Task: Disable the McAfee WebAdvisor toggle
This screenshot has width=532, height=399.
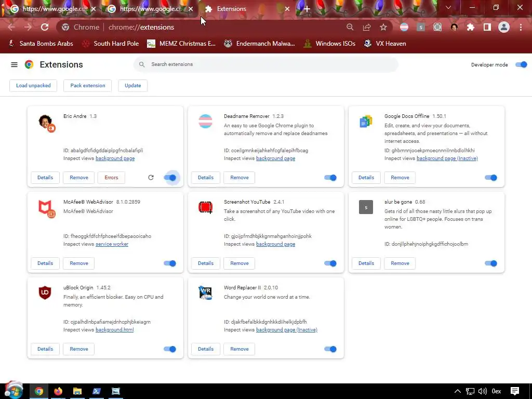Action: [x=170, y=263]
